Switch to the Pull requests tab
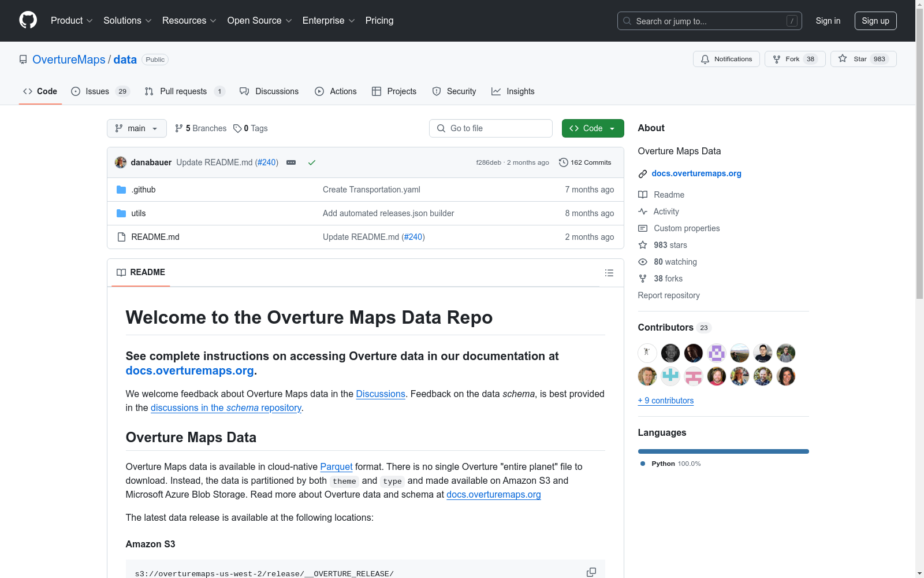This screenshot has width=924, height=578. click(x=185, y=91)
